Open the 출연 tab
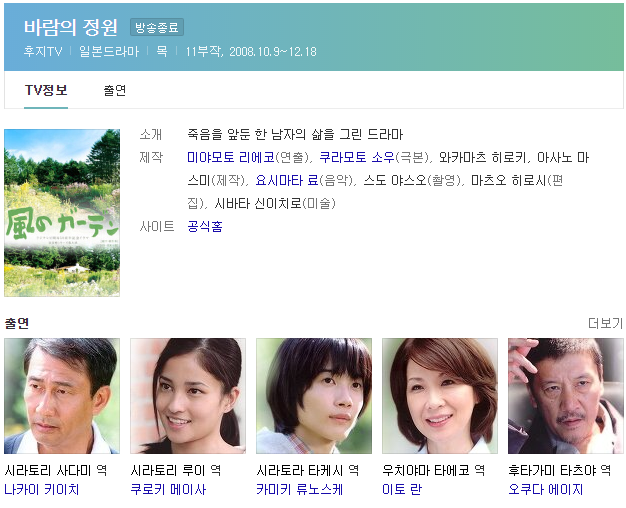This screenshot has height=508, width=626. 115,90
